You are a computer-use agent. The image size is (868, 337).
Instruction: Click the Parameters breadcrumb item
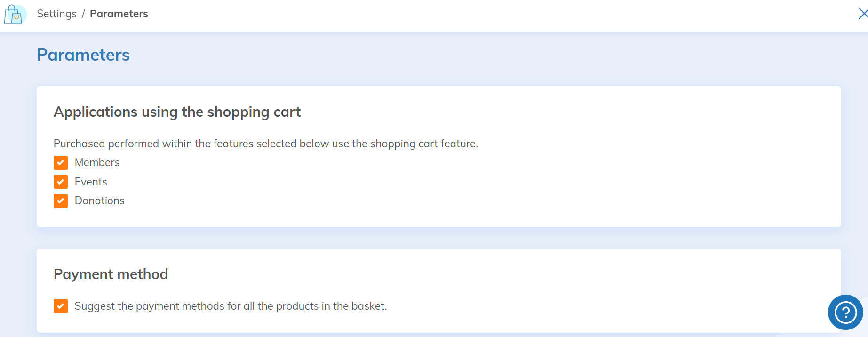pos(119,14)
